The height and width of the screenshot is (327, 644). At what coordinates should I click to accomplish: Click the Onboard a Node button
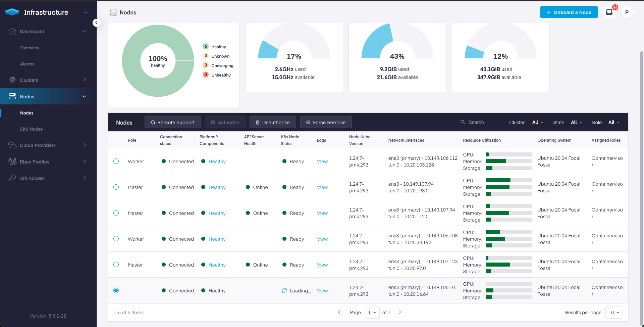tap(569, 12)
